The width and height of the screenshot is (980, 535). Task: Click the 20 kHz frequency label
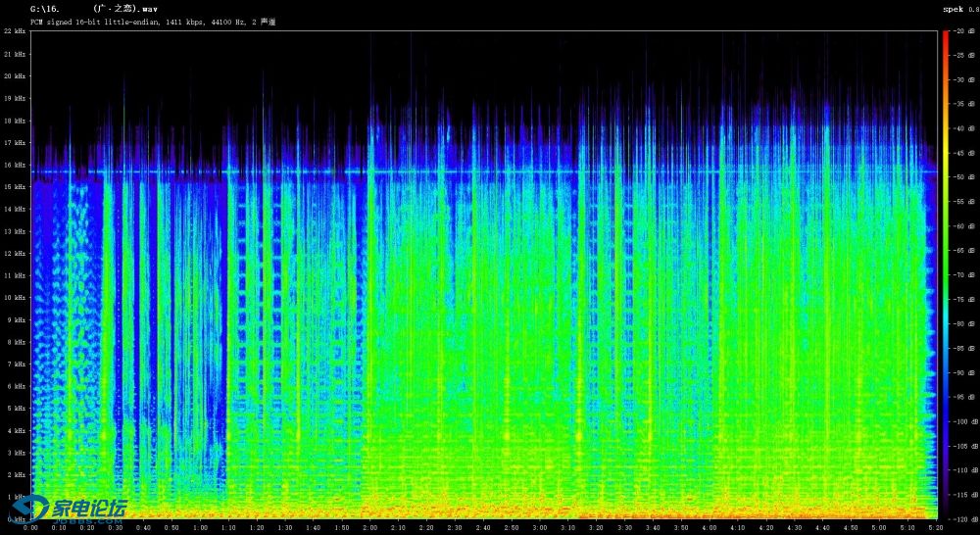[x=14, y=76]
